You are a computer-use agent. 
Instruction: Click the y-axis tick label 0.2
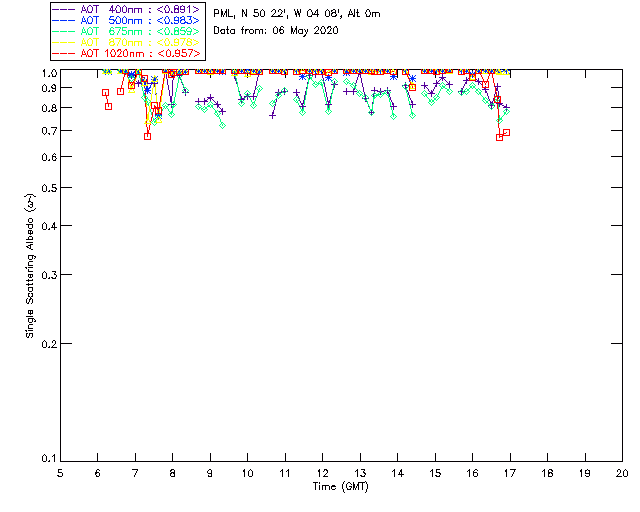[x=48, y=344]
